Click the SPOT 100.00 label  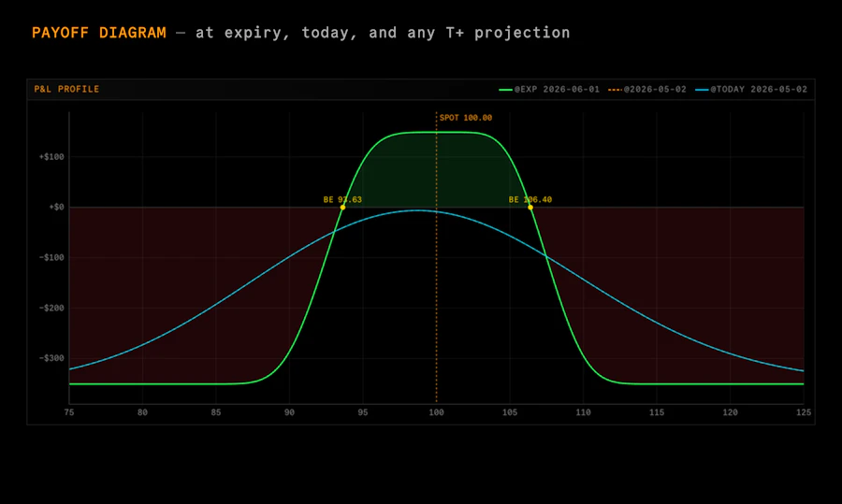pos(466,118)
